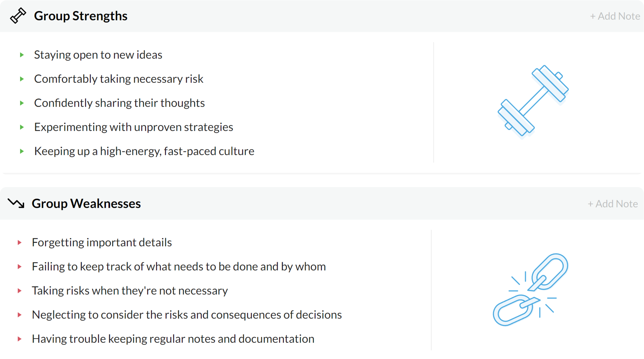644x359 pixels.
Task: Add a note to Group Strengths
Action: coord(615,16)
